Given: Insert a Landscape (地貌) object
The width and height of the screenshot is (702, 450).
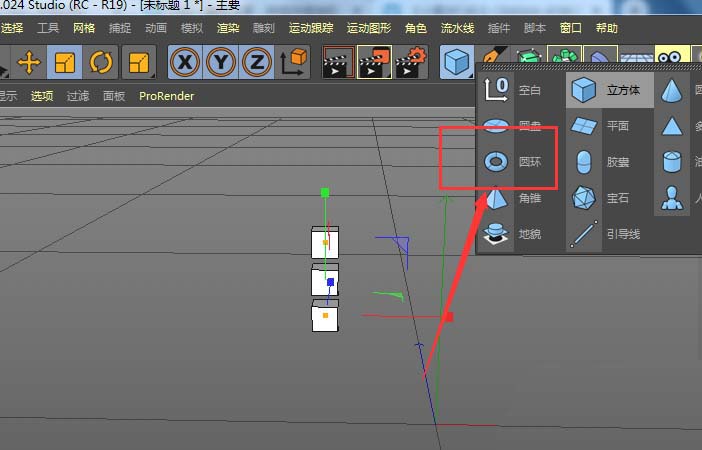Looking at the screenshot, I should coord(495,234).
